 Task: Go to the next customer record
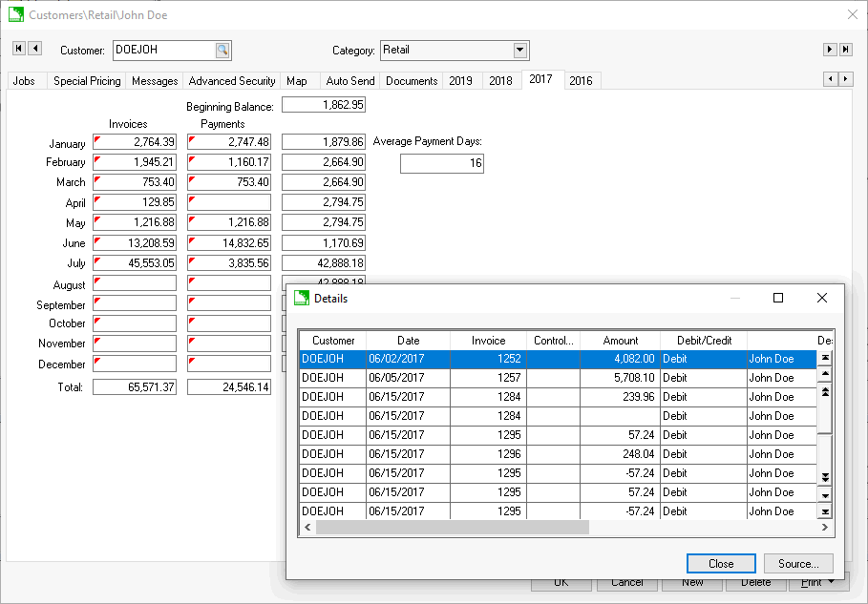tap(830, 50)
